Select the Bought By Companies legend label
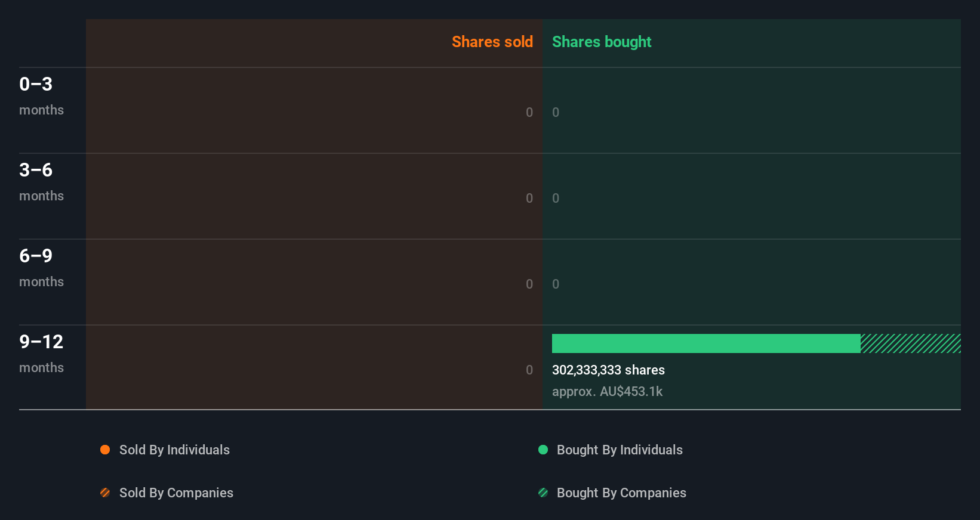Screen dimensions: 980x520 [621, 493]
